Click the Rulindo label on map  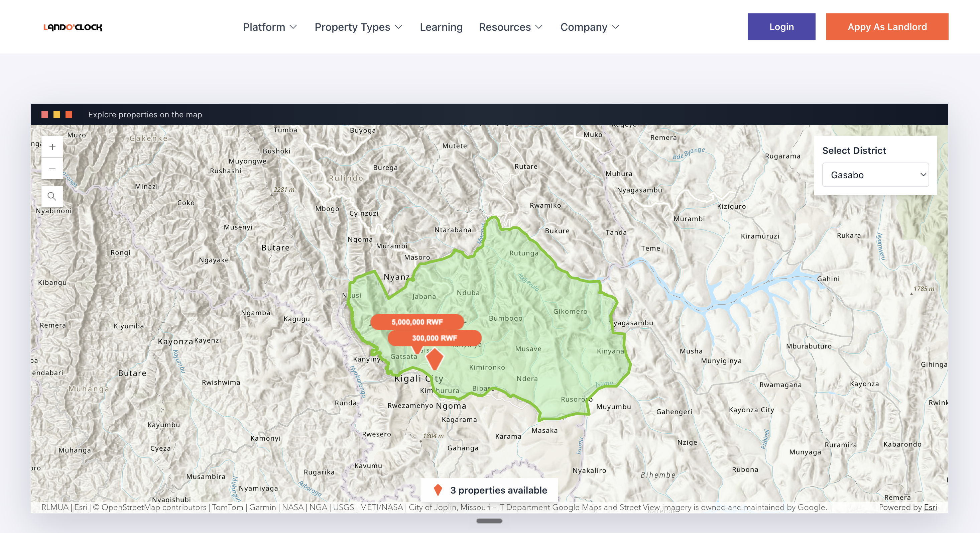(346, 178)
